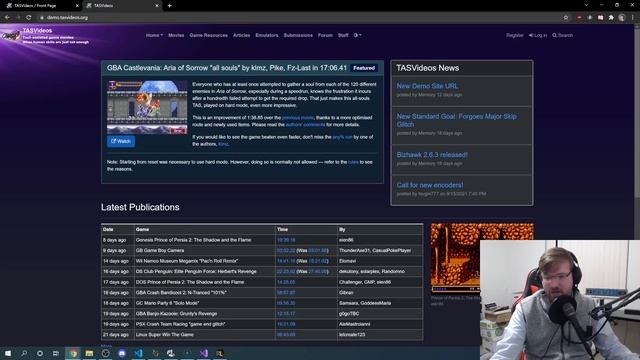Open the Submissions nav item
The width and height of the screenshot is (640, 360).
[298, 36]
